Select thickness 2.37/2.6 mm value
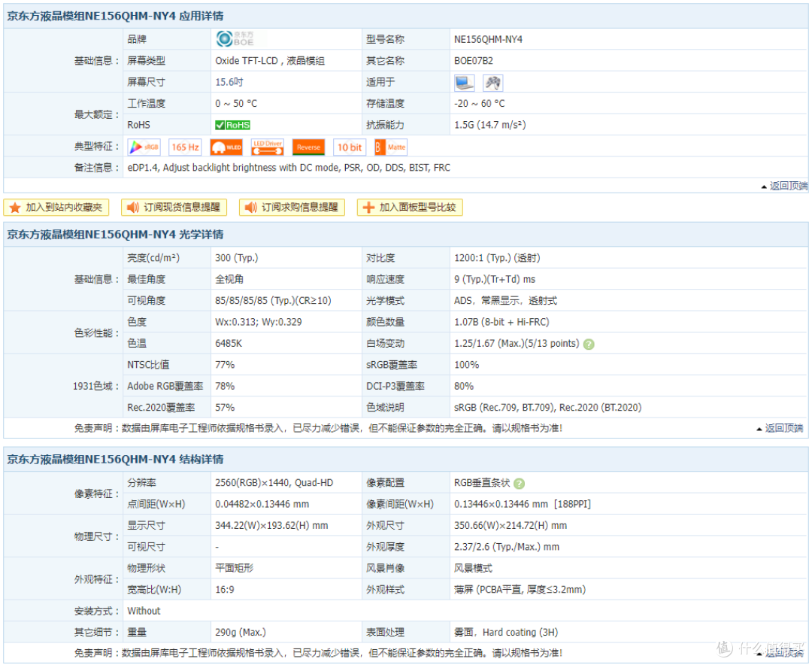Screen dimensions: 812x665 (x=507, y=547)
